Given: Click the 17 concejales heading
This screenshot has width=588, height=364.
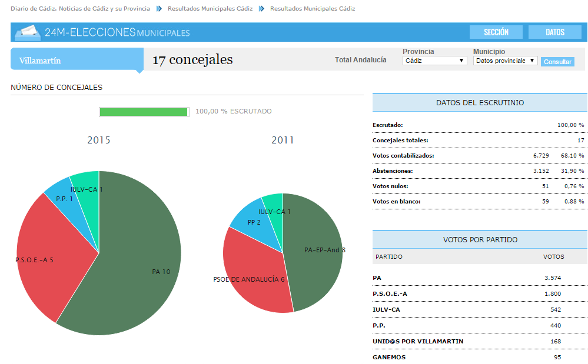Looking at the screenshot, I should click(192, 59).
